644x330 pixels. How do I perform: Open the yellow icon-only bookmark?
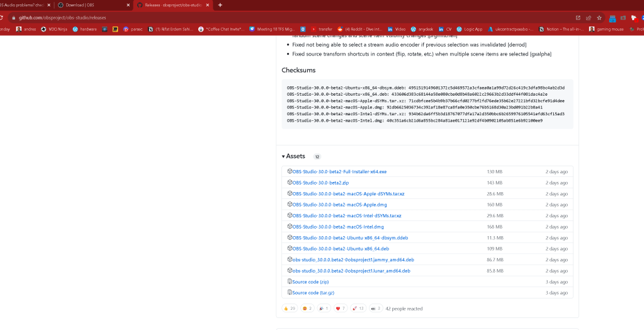click(115, 29)
